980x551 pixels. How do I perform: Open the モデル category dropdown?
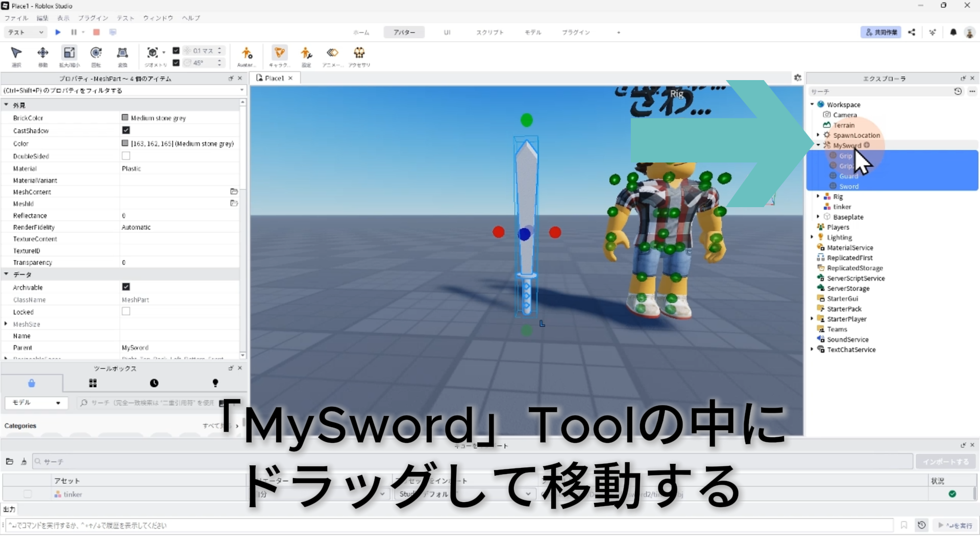(x=36, y=403)
